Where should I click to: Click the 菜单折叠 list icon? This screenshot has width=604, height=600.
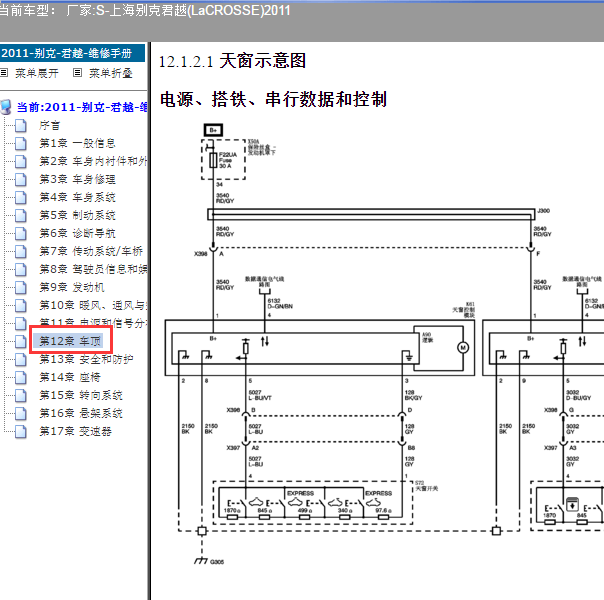(77, 72)
